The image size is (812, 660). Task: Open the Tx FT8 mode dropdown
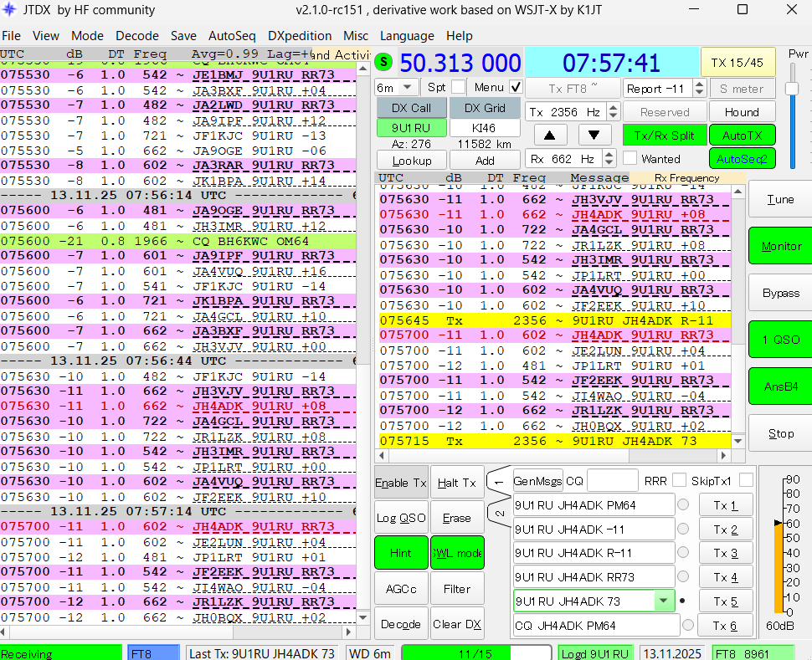[x=573, y=89]
